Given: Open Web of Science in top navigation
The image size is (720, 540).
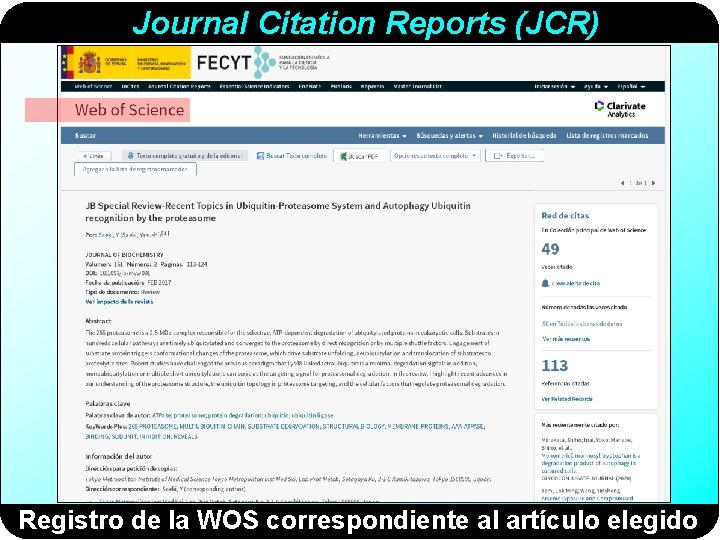Looking at the screenshot, I should click(93, 86).
